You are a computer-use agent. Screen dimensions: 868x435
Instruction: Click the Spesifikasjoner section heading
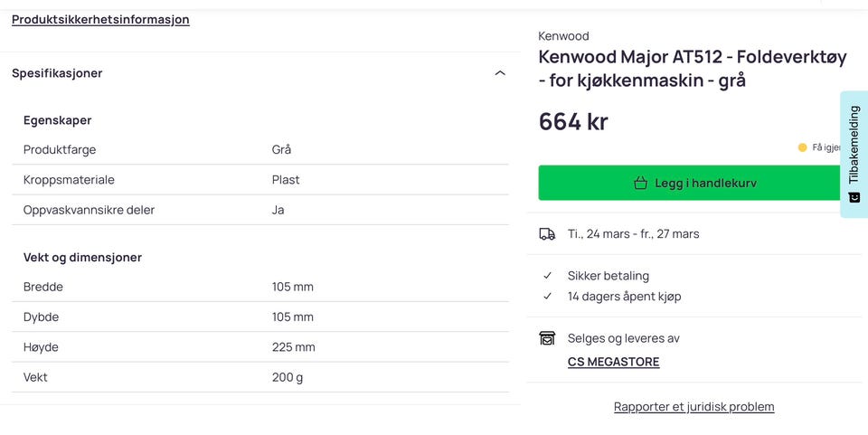click(57, 73)
